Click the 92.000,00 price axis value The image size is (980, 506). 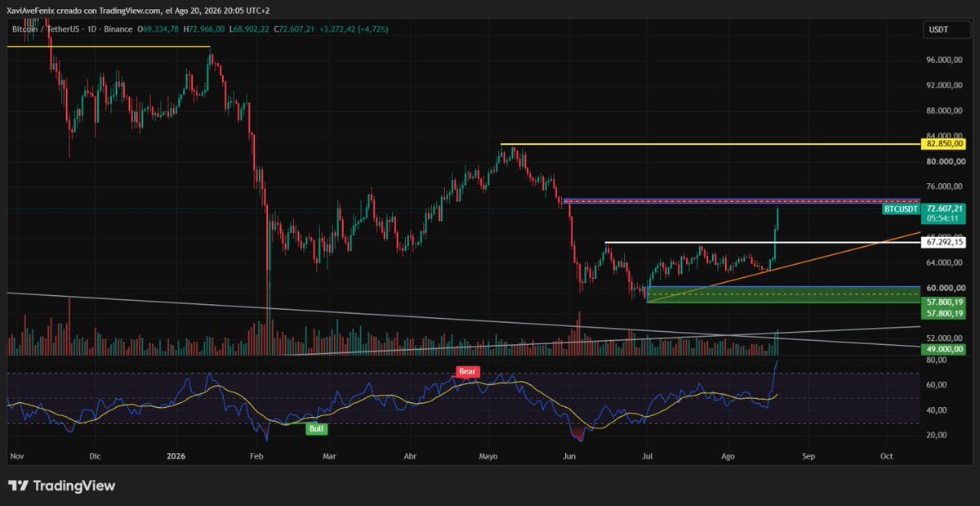pyautogui.click(x=943, y=85)
